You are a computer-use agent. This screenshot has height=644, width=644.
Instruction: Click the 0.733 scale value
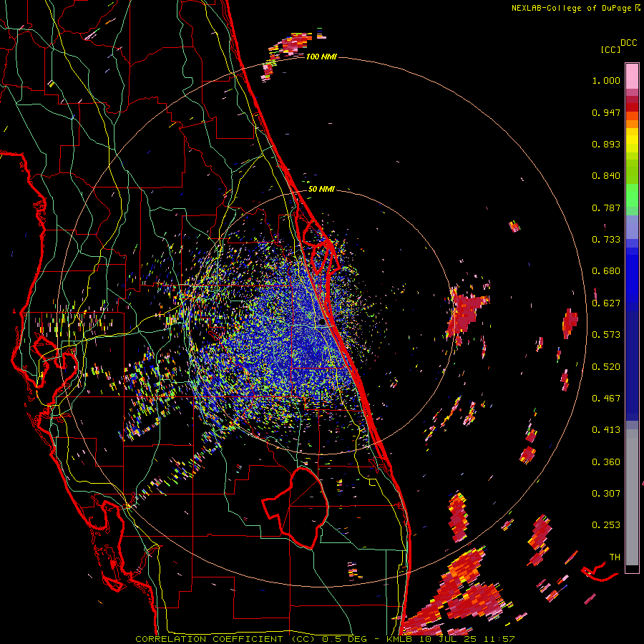[606, 240]
